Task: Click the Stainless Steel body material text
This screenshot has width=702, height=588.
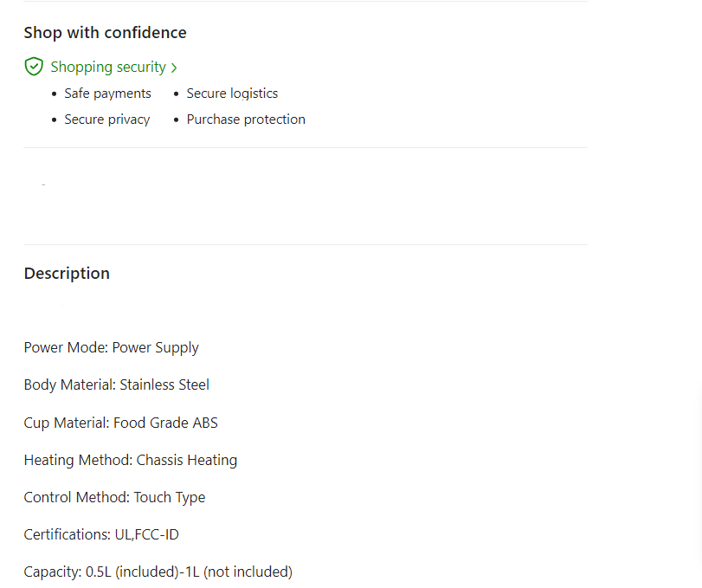Action: [x=164, y=385]
